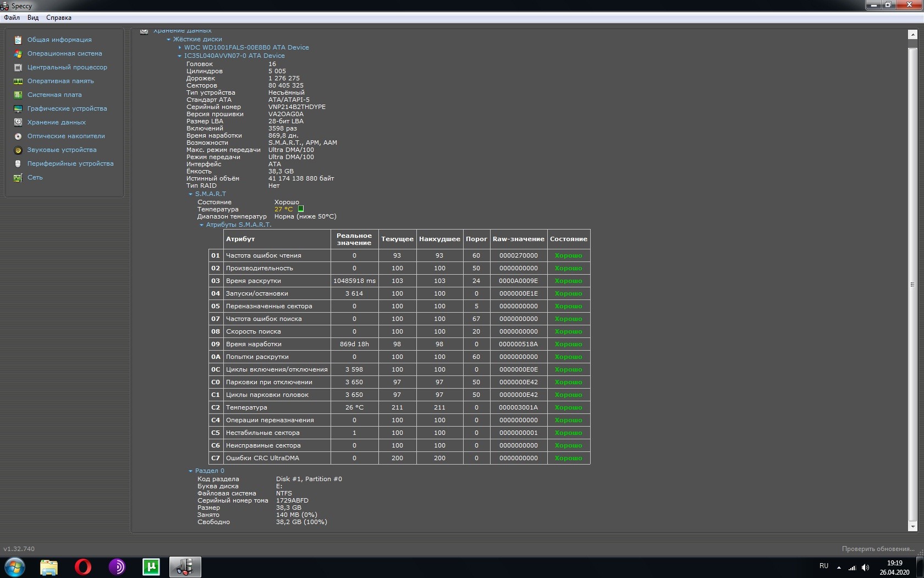924x578 pixels.
Task: Click firmware version VA2OAG0A
Action: [x=286, y=114]
